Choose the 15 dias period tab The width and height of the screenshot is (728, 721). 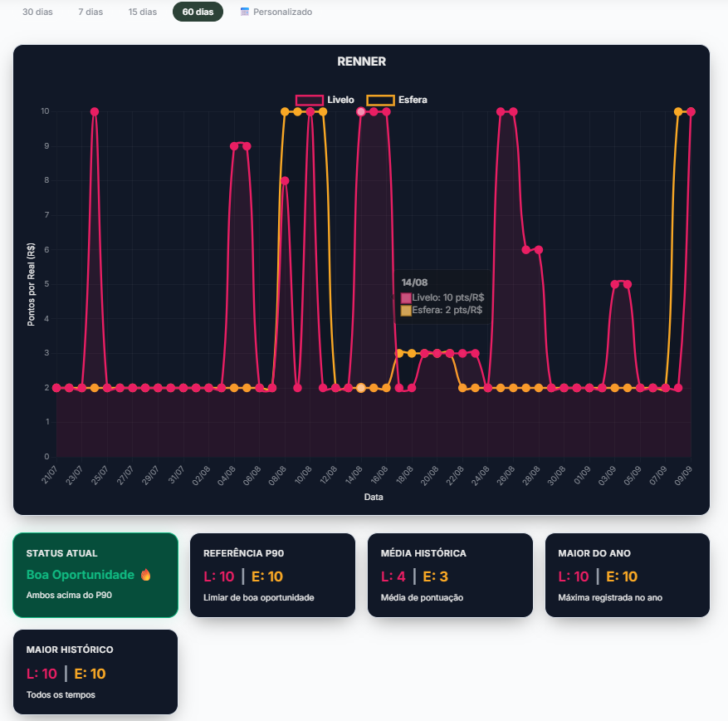143,12
